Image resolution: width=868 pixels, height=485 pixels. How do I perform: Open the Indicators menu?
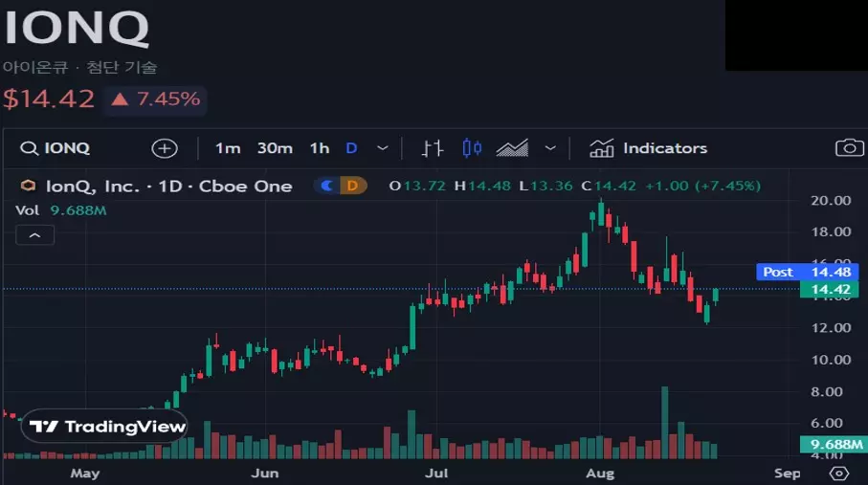point(648,148)
